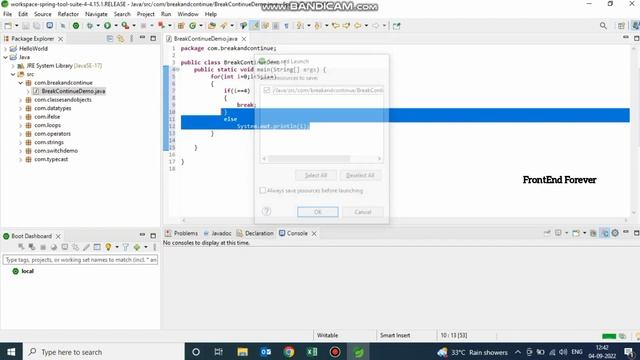Image resolution: width=640 pixels, height=360 pixels.
Task: Click the Open Console icon in console toolbar
Action: coord(576,233)
